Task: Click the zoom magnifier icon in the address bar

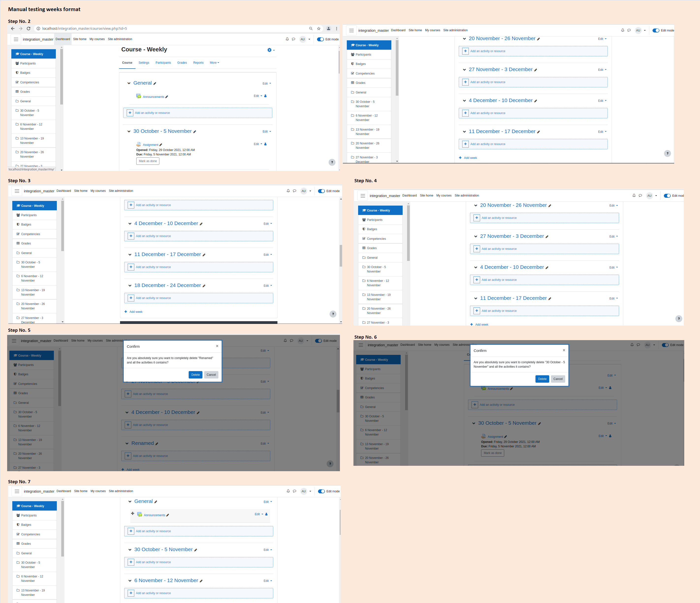Action: point(311,29)
